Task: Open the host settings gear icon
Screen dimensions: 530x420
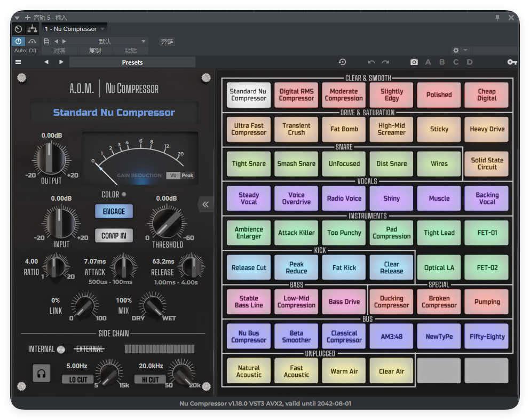Action: coord(456,50)
